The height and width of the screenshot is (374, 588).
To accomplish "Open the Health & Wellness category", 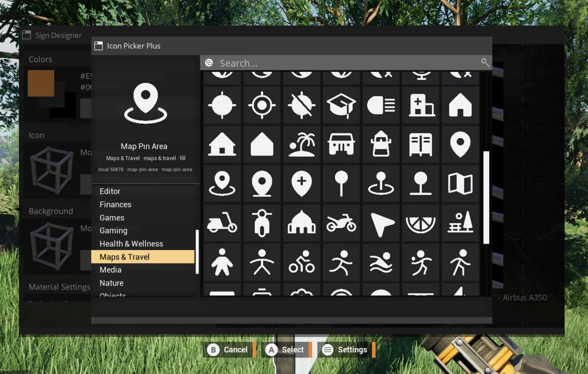I will 131,244.
